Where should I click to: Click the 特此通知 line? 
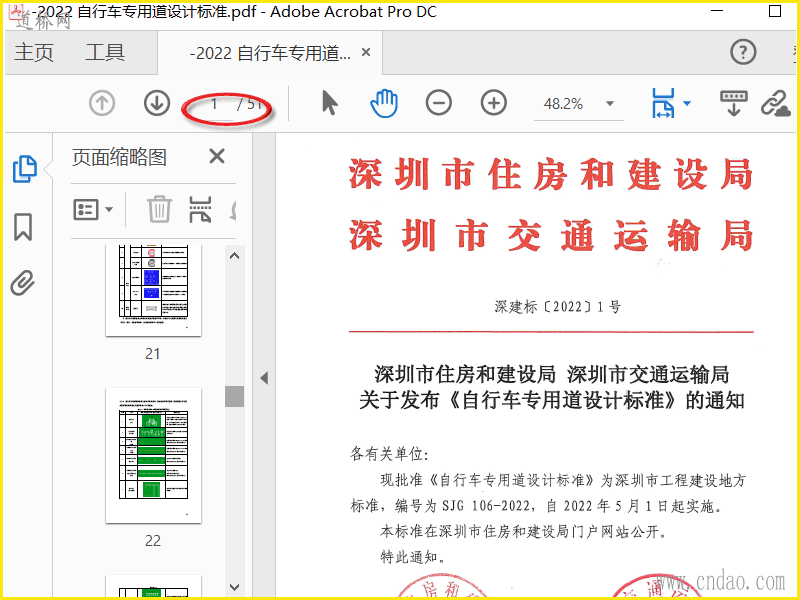[x=413, y=557]
